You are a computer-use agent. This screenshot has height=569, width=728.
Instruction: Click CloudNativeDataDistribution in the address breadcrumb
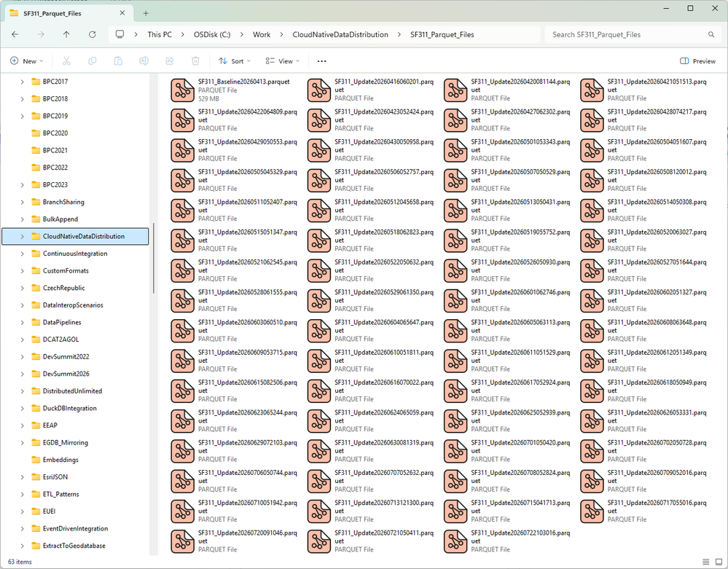click(x=340, y=34)
